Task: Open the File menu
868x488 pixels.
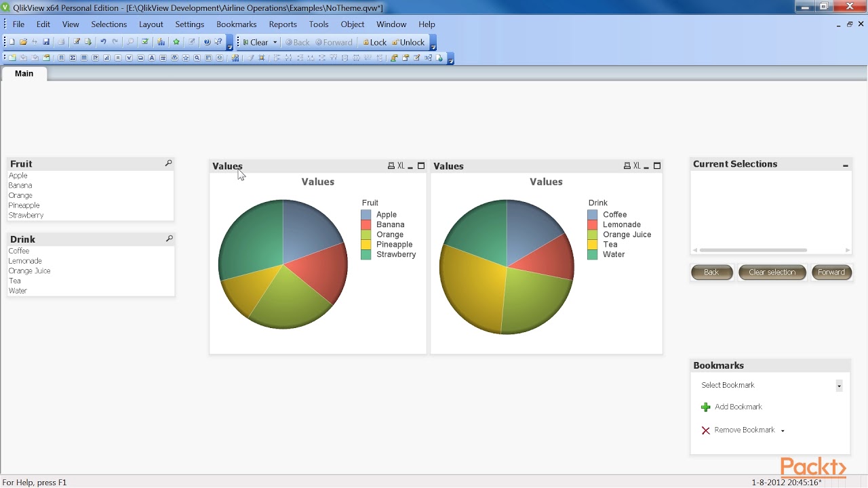Action: (18, 24)
